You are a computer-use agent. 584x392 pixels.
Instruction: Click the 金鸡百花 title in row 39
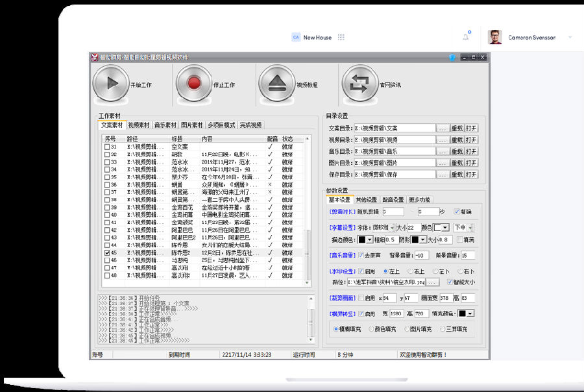coord(182,207)
